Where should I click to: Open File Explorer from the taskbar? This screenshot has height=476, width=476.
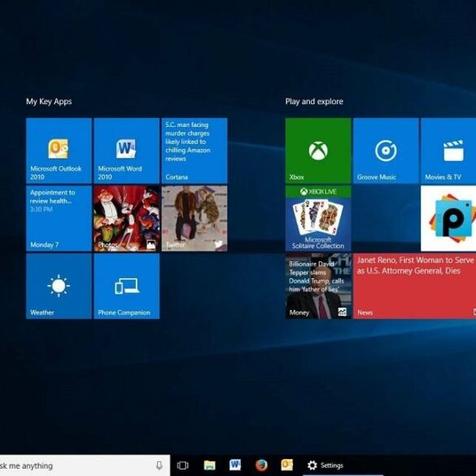click(x=209, y=465)
